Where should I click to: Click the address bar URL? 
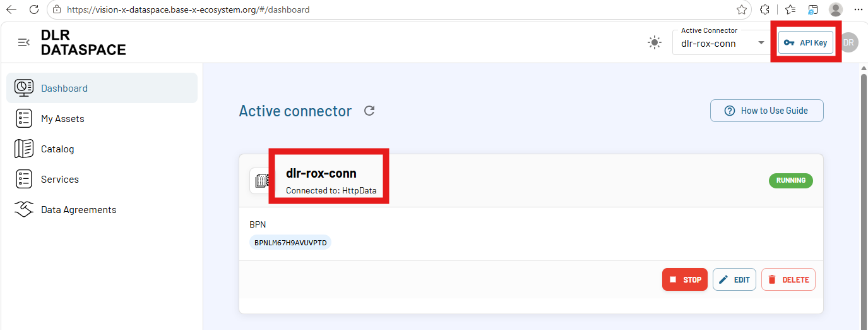187,10
